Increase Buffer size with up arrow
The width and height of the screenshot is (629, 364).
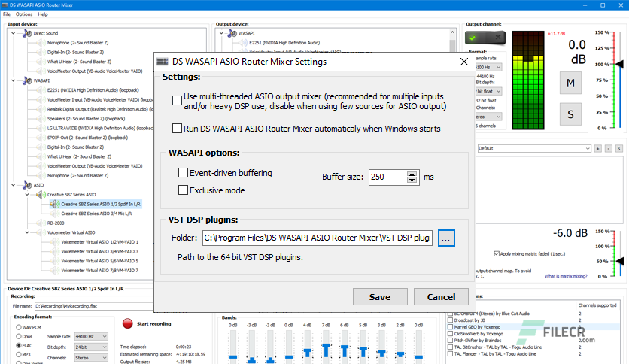[412, 174]
